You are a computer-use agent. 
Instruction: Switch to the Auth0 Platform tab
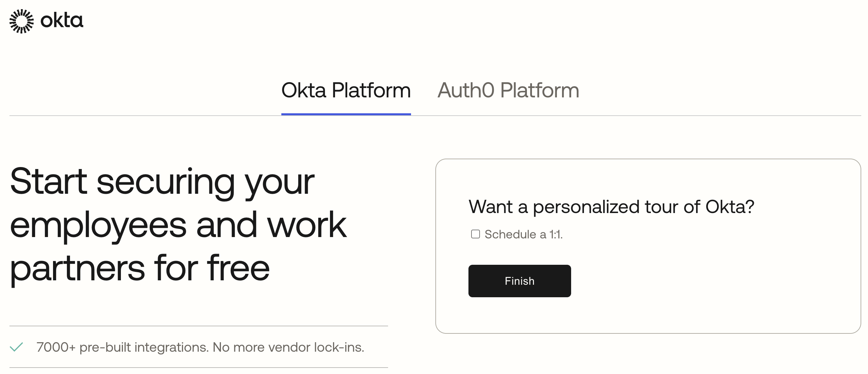pos(508,90)
